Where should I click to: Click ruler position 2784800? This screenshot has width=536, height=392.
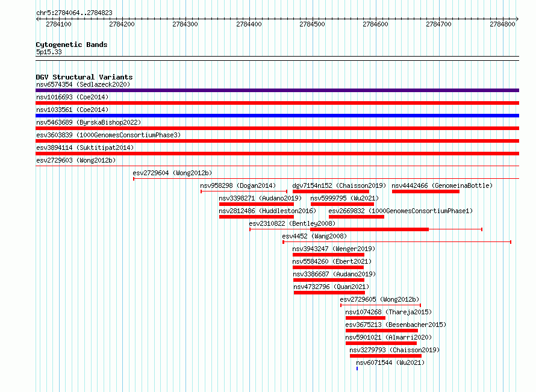point(502,24)
